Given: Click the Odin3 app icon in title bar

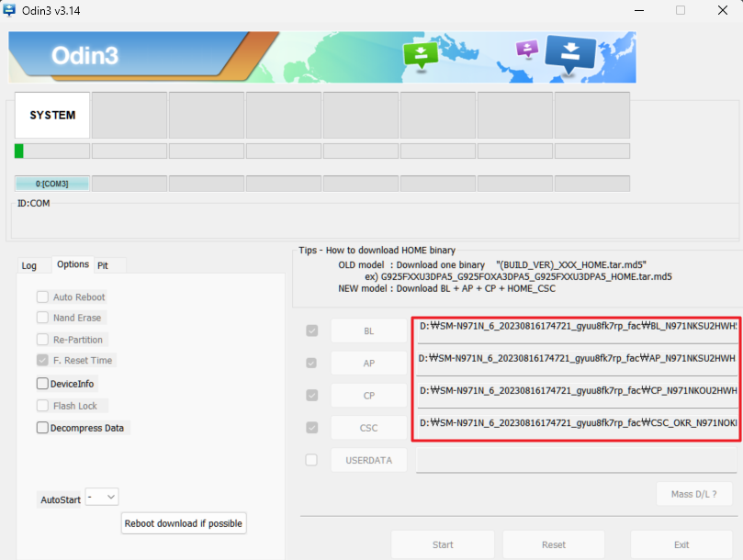Looking at the screenshot, I should (8, 10).
